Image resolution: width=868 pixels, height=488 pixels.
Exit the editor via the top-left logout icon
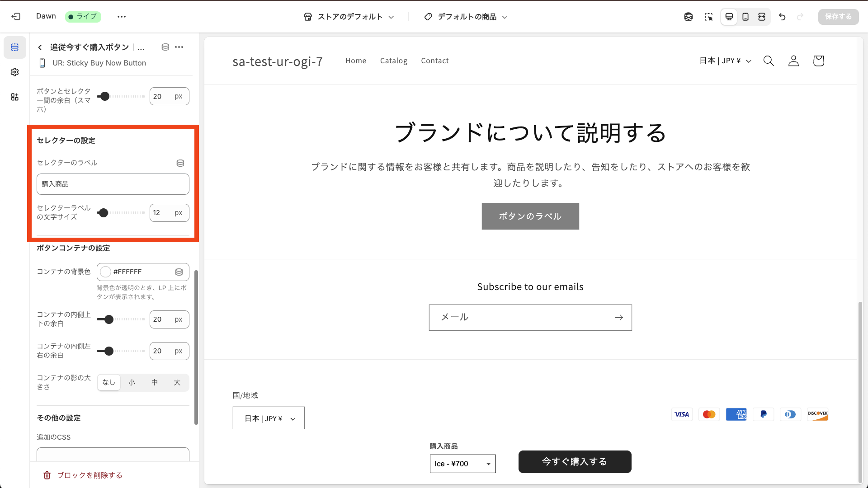coord(16,16)
